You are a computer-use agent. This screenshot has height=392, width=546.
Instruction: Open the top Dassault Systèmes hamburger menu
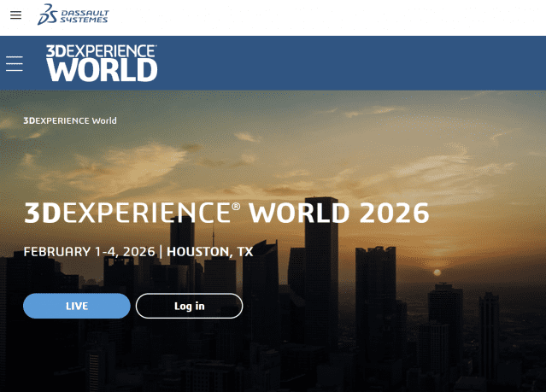click(15, 15)
